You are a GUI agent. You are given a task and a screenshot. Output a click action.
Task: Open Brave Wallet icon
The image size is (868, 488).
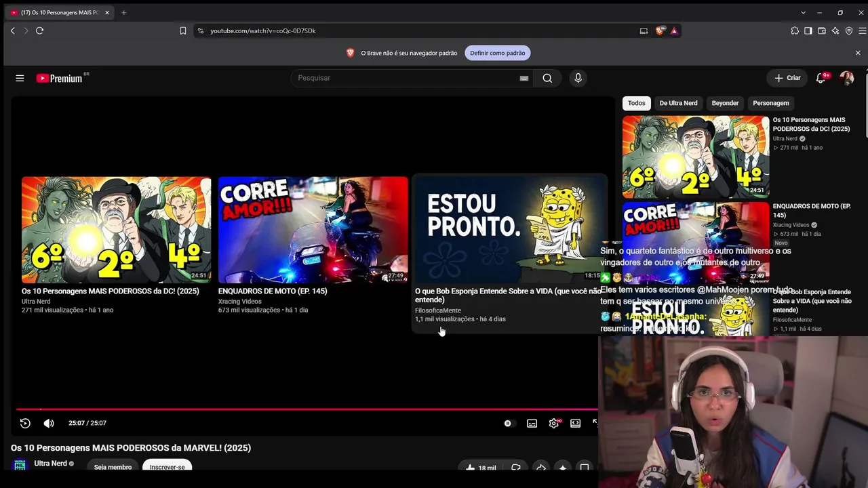pos(822,30)
